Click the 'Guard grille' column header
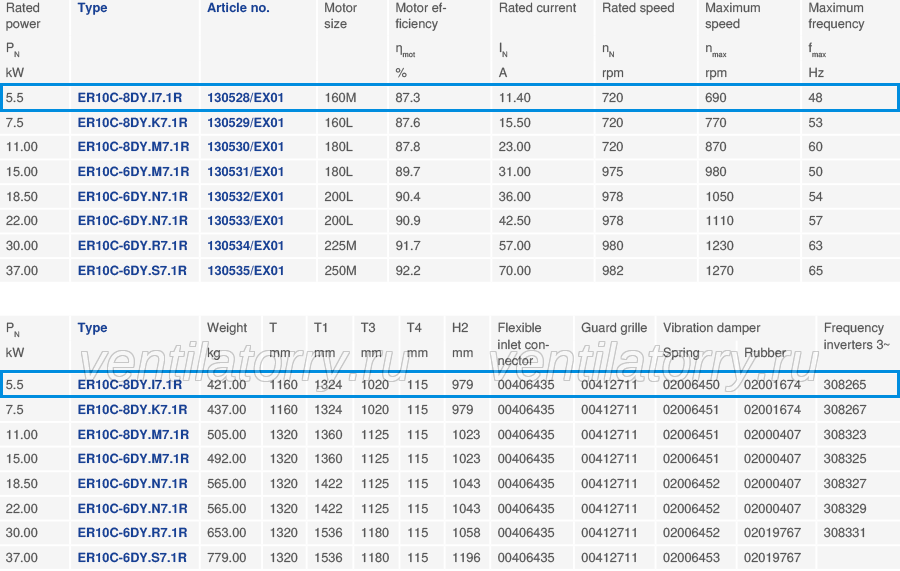The height and width of the screenshot is (571, 900). (614, 328)
